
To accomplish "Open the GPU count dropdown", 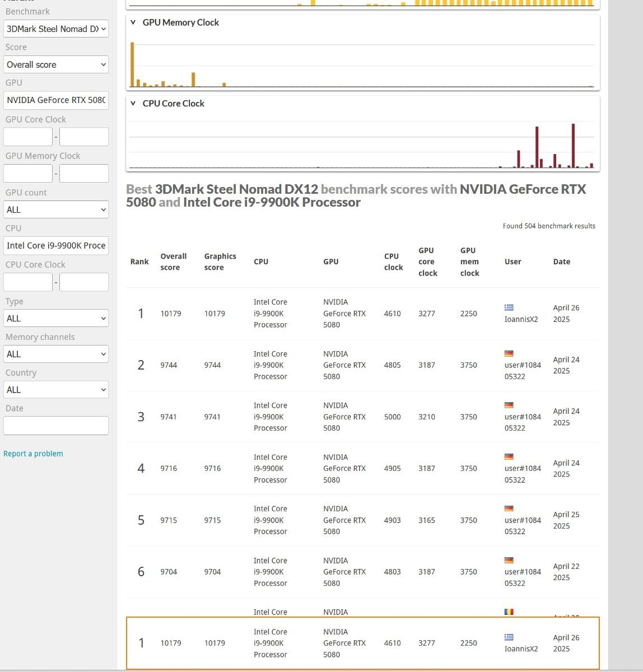I will click(x=56, y=209).
